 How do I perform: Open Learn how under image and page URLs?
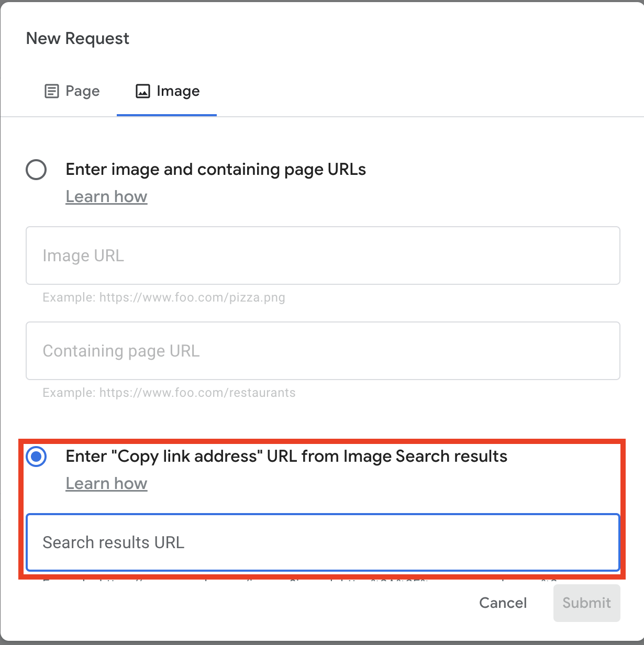[x=106, y=197]
